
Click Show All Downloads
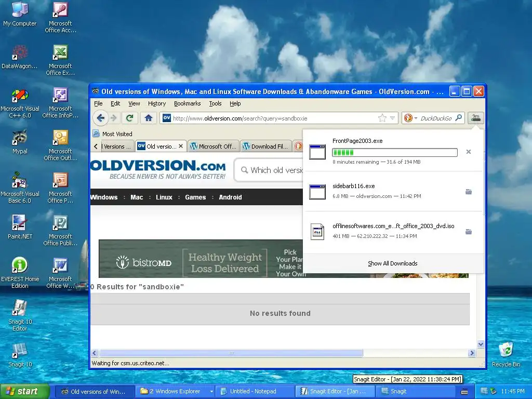tap(393, 263)
